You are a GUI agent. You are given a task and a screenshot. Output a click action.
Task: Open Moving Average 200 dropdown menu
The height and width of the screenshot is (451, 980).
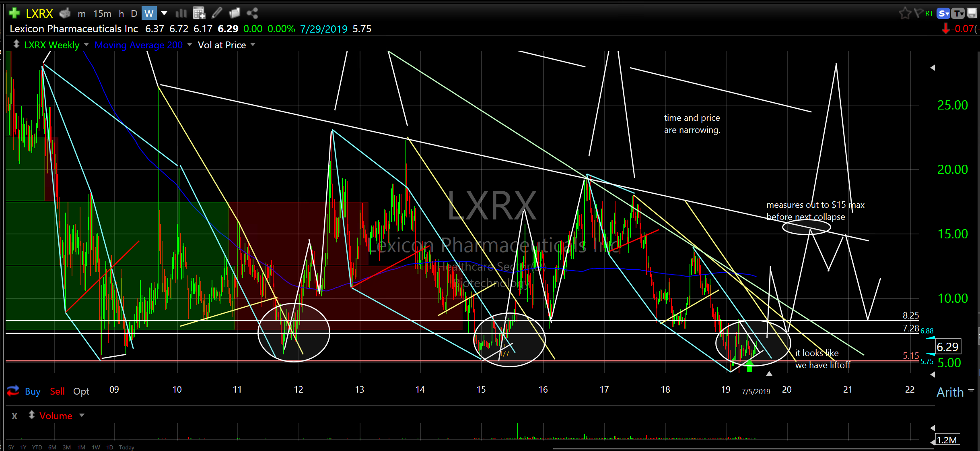point(189,45)
